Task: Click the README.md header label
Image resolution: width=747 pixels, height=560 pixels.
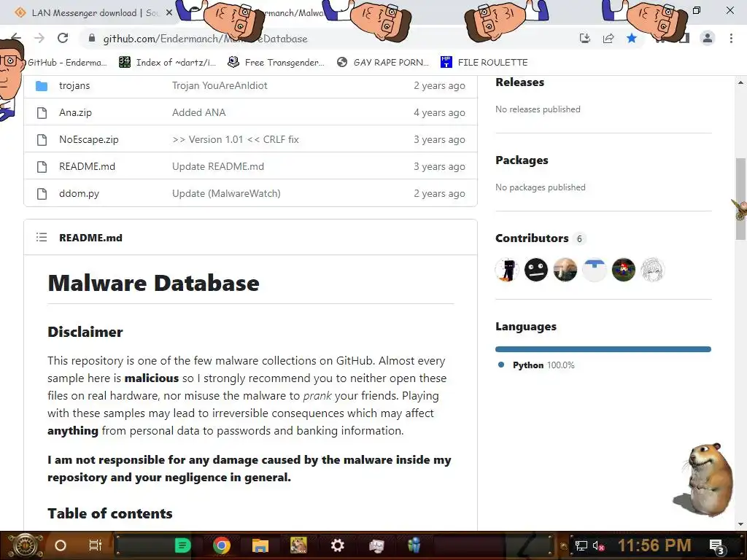Action: (90, 238)
